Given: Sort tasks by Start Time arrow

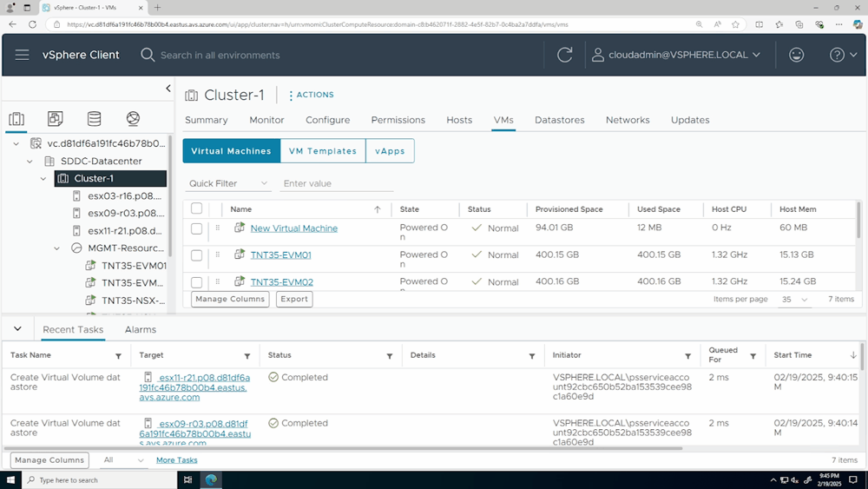Looking at the screenshot, I should 853,355.
